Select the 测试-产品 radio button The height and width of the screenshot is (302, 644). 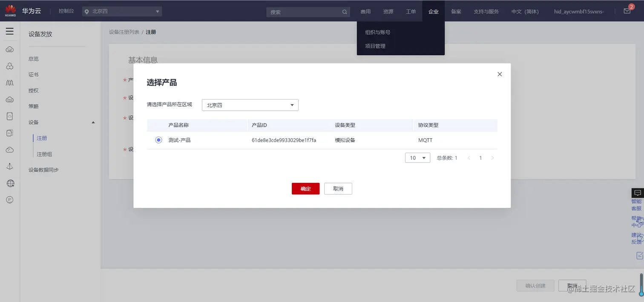coord(158,140)
